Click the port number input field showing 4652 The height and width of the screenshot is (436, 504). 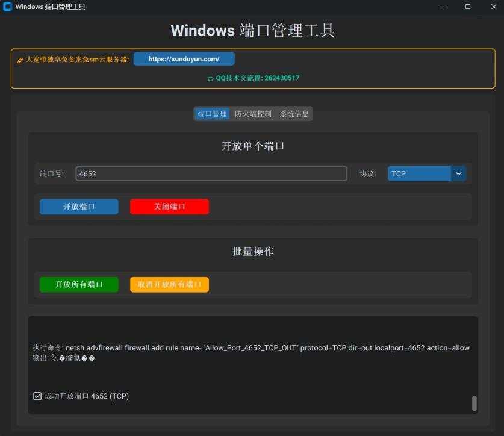[211, 173]
